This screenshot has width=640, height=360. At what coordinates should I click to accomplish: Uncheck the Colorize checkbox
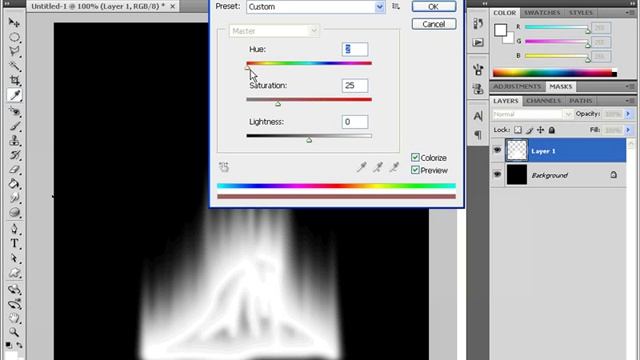click(x=415, y=158)
